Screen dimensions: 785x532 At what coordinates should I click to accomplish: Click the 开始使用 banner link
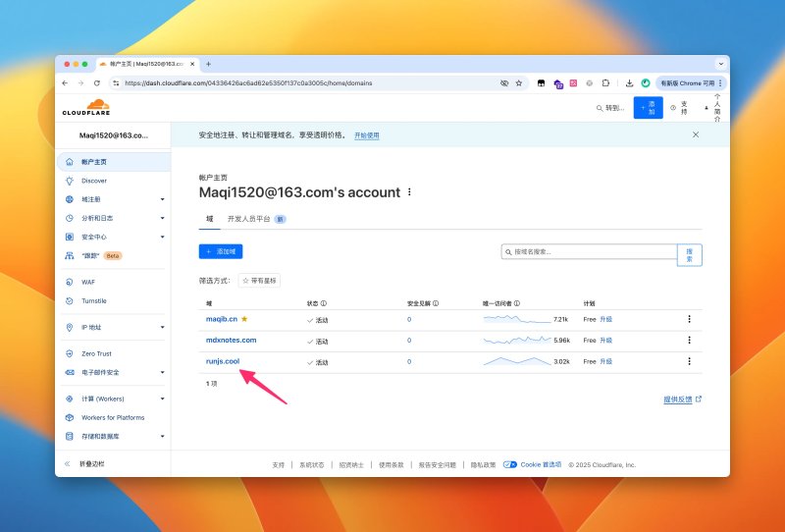[x=366, y=135]
